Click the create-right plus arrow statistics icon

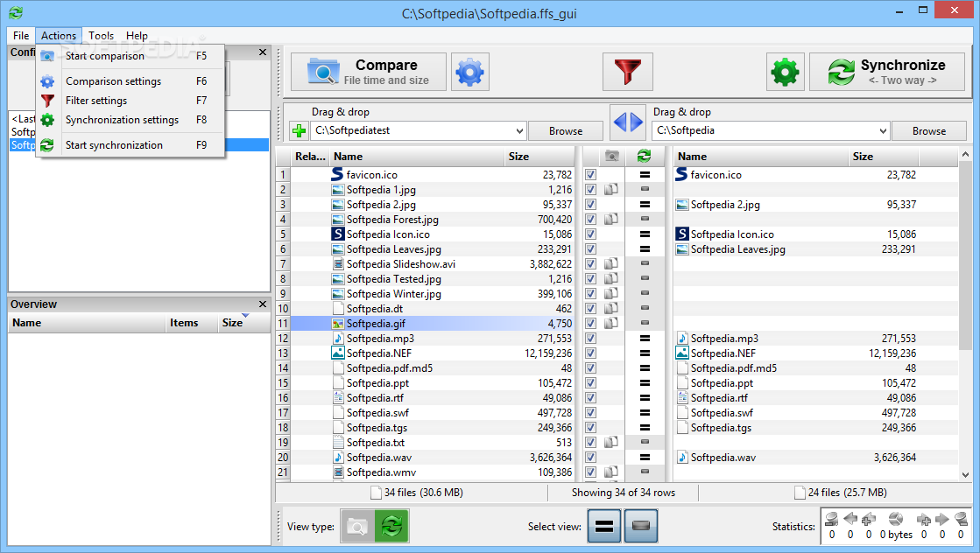[924, 519]
